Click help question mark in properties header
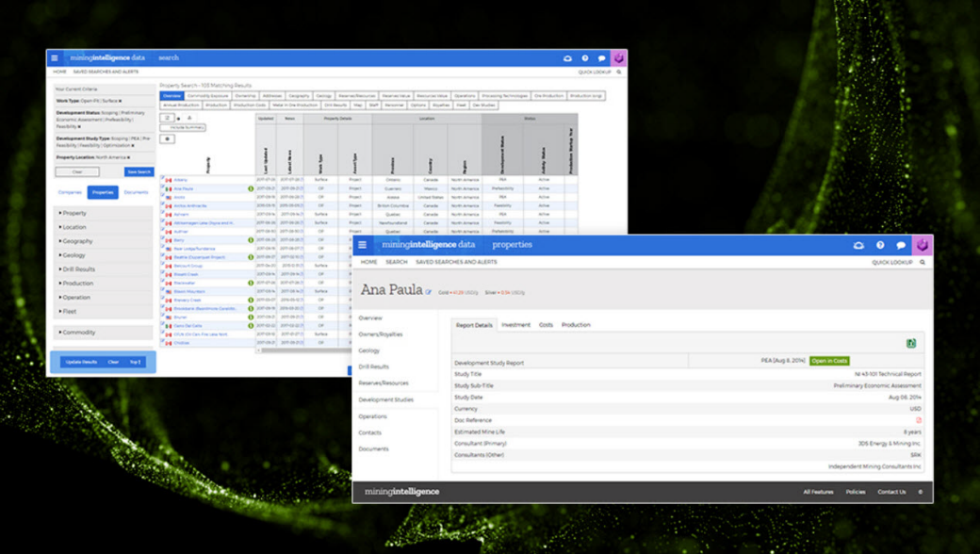The image size is (980, 554). coord(880,245)
